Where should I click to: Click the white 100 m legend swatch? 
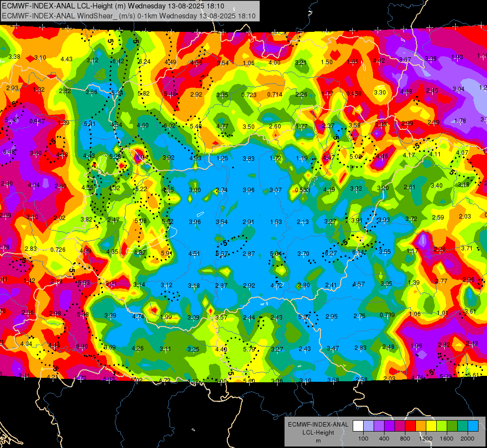358,426
